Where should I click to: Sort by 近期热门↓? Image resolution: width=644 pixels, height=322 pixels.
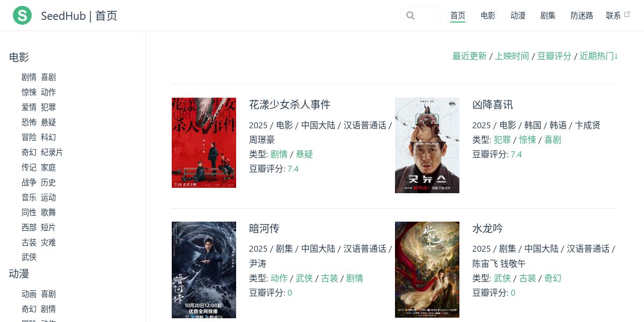pos(599,56)
